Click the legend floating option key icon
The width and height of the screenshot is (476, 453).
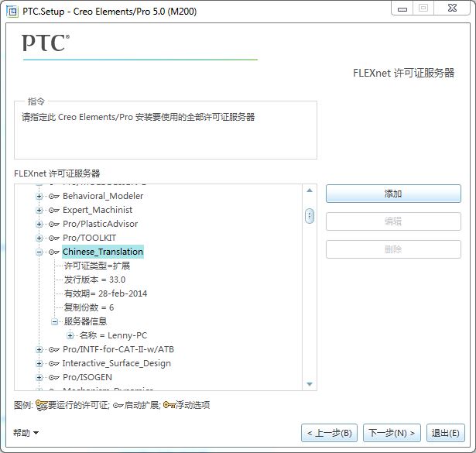coord(169,405)
